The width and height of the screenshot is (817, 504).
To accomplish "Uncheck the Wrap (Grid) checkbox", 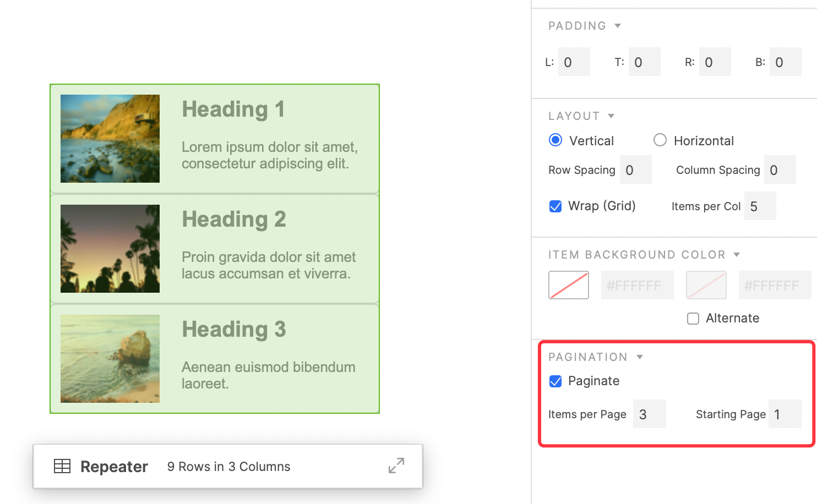I will [555, 206].
